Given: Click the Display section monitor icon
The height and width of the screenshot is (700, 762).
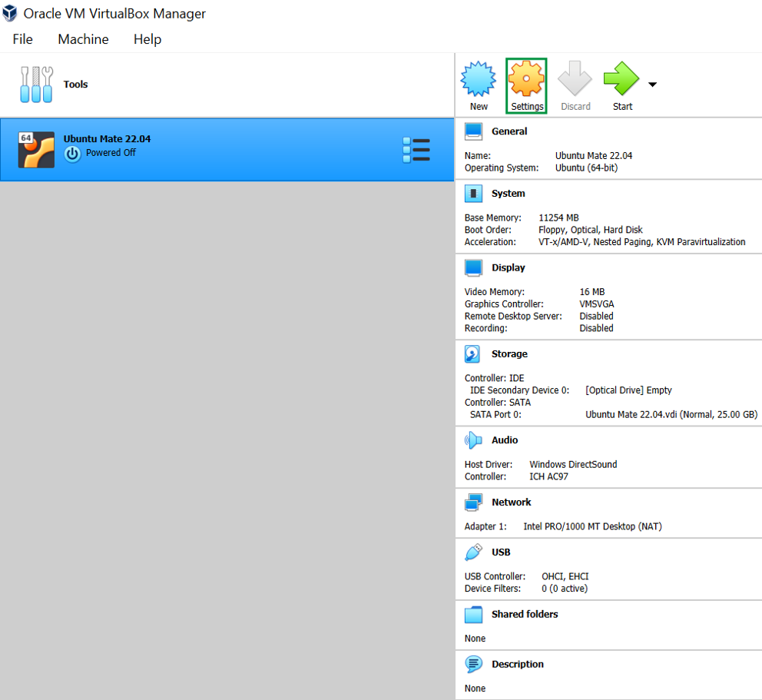Looking at the screenshot, I should (x=473, y=268).
